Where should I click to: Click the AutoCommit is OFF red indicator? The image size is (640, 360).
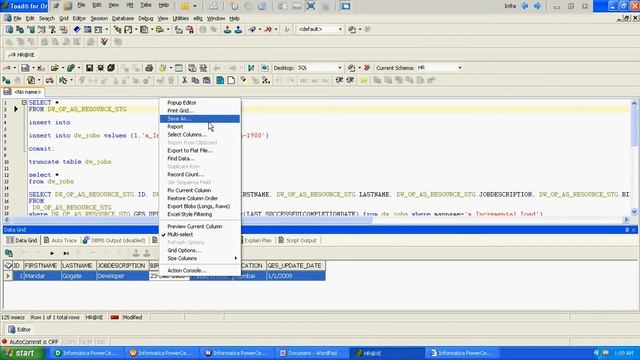pyautogui.click(x=4, y=342)
